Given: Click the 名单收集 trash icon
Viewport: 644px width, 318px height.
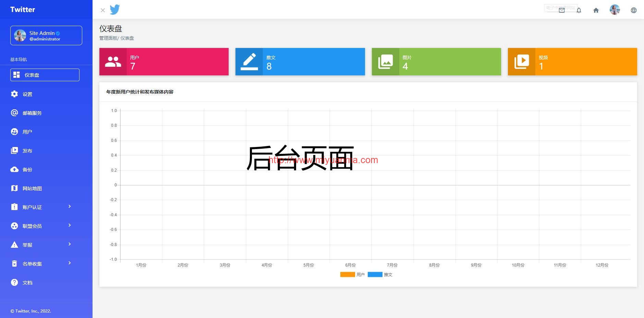Looking at the screenshot, I should [14, 264].
